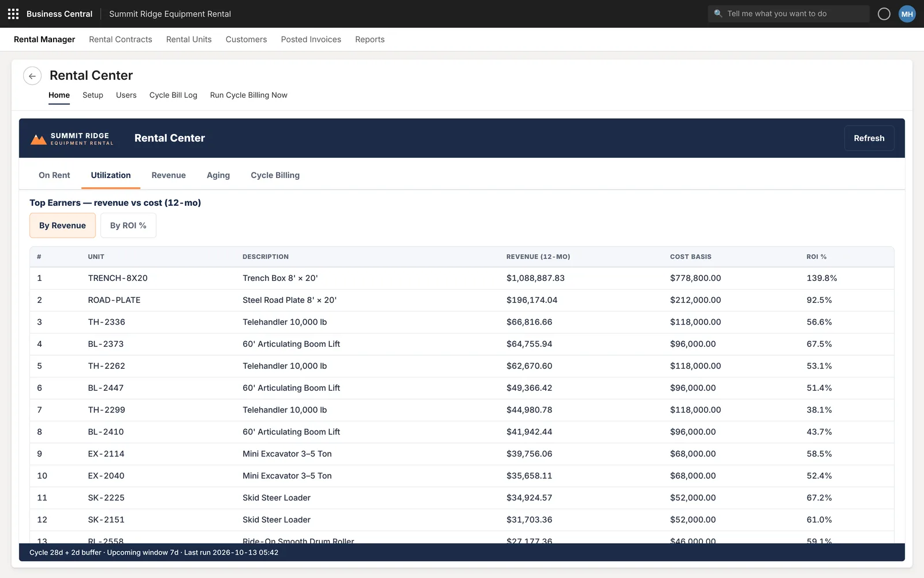Click the ROI % column header
Image resolution: width=924 pixels, height=578 pixels.
click(817, 257)
